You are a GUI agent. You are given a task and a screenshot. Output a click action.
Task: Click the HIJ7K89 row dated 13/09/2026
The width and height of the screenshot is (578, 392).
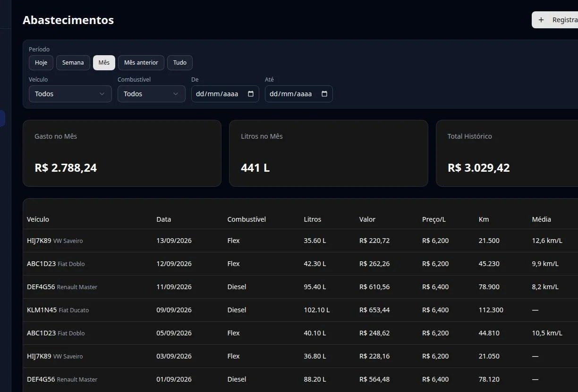tap(300, 241)
